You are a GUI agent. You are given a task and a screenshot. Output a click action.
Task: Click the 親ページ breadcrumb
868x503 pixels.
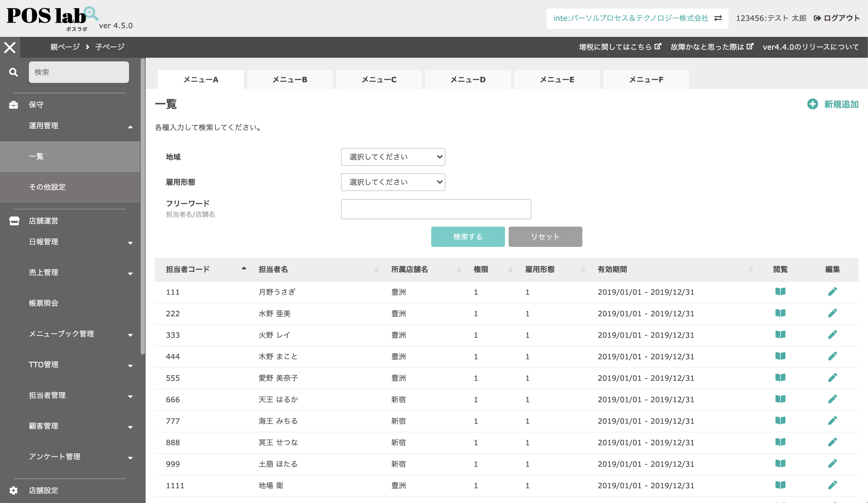click(x=65, y=47)
